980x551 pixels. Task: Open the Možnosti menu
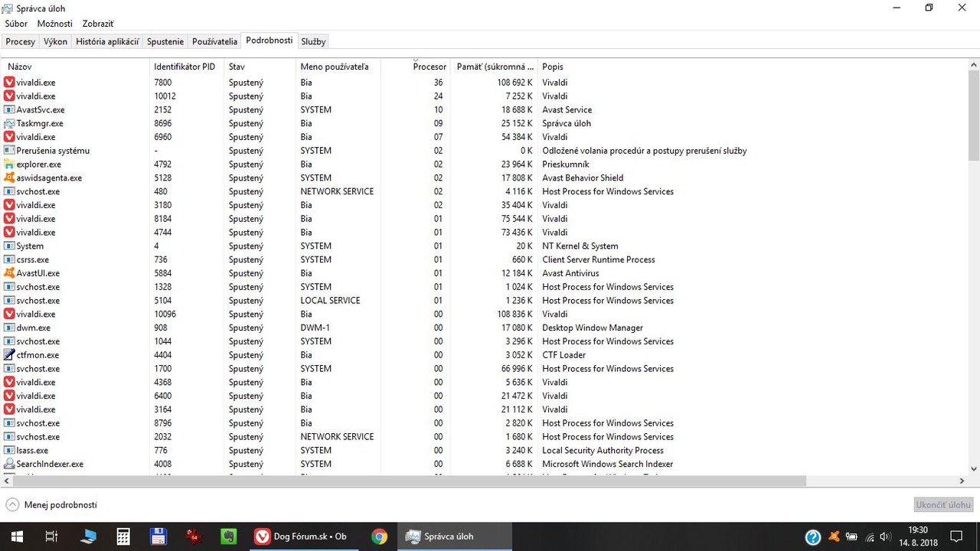coord(55,24)
